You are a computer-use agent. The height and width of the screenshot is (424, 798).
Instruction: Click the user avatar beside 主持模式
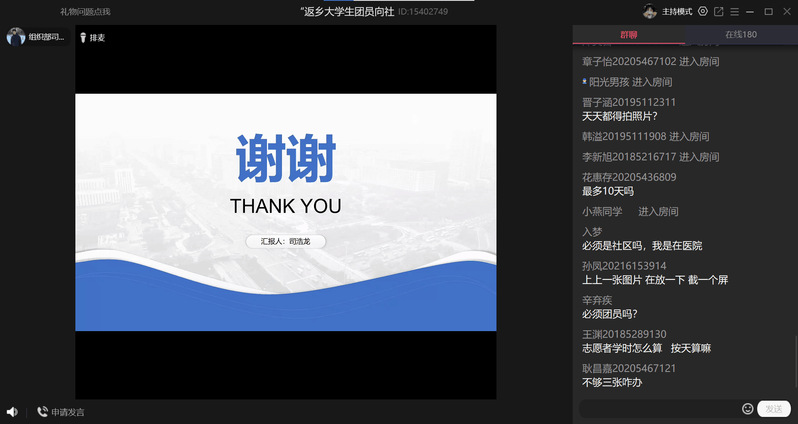point(650,11)
